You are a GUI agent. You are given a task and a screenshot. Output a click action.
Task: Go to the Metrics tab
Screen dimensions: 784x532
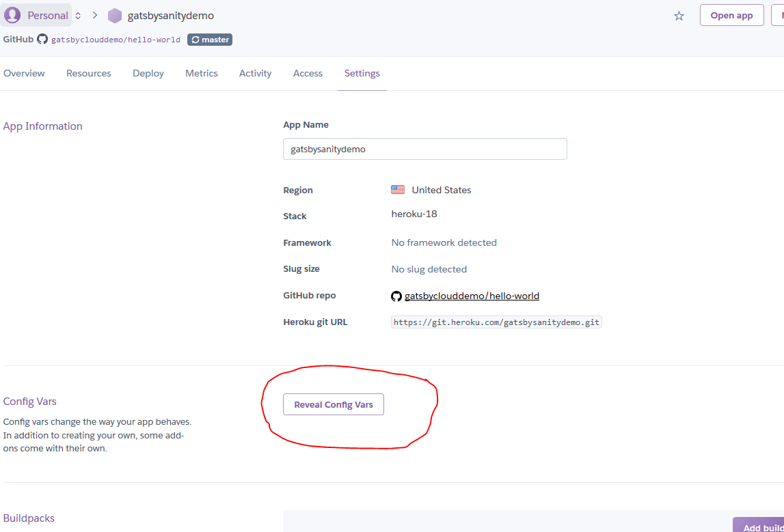point(202,73)
